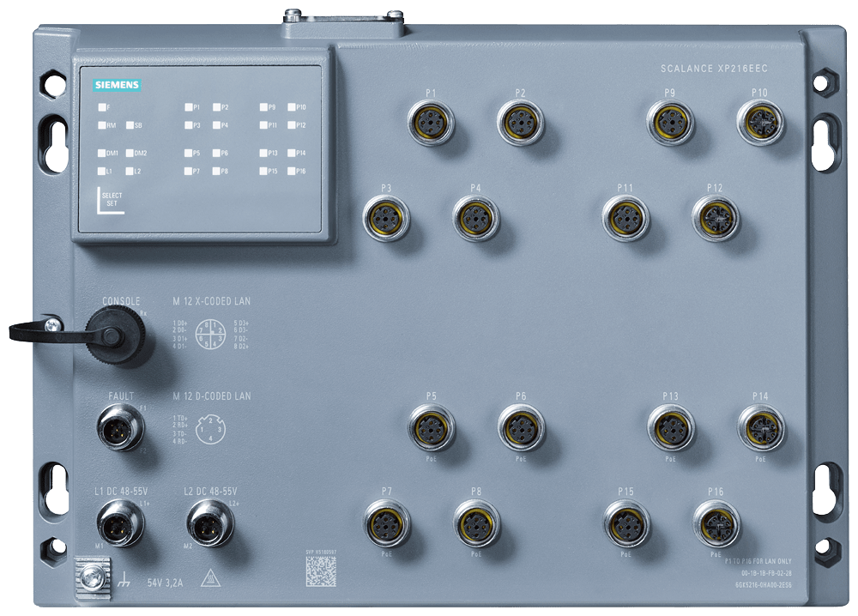
Task: Click the DM1 LED indicator square
Action: pyautogui.click(x=102, y=154)
